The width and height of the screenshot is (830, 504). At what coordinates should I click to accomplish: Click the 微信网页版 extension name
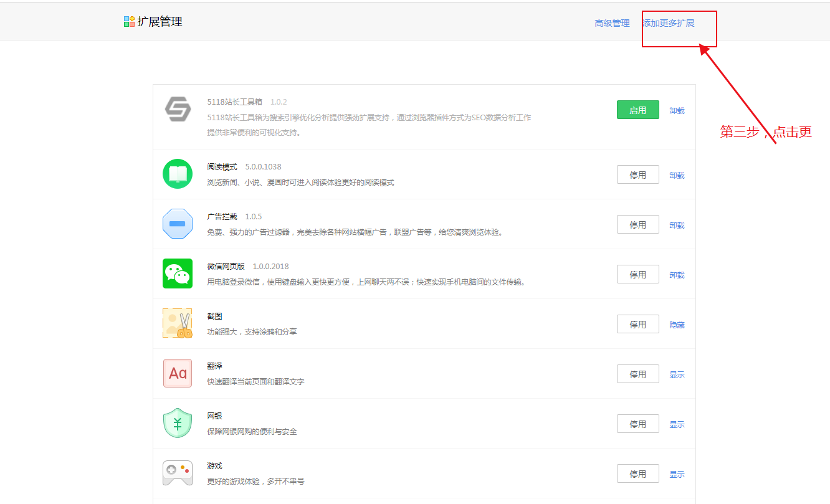226,266
